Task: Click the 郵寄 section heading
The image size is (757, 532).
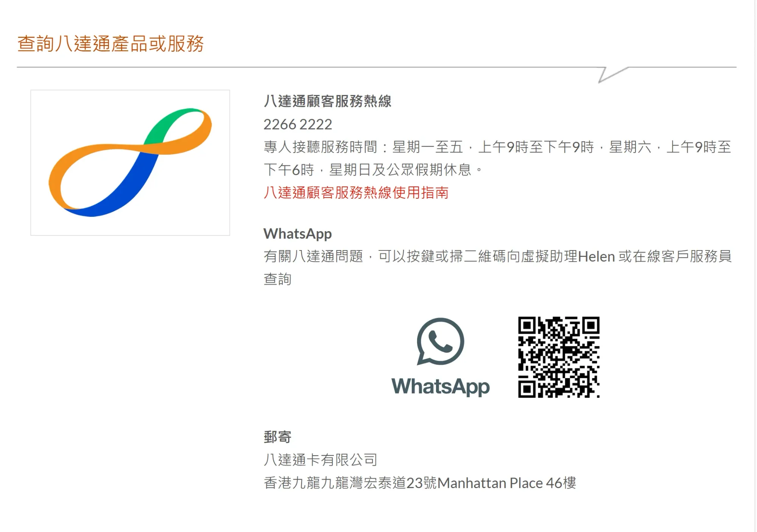Action: click(x=277, y=437)
